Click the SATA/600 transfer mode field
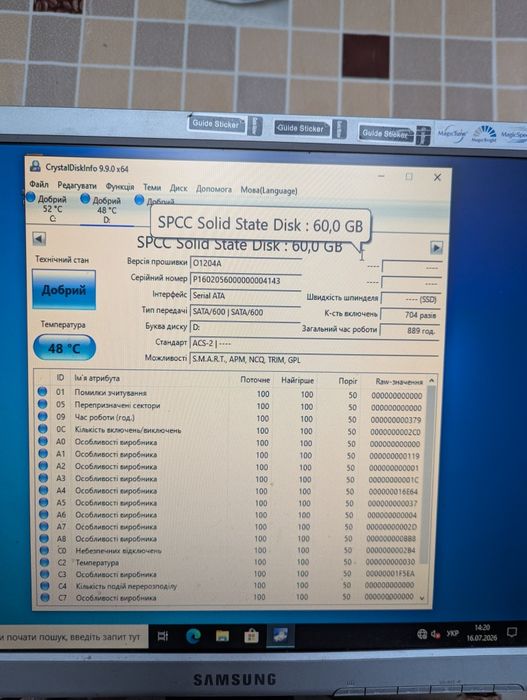527x700 pixels. point(246,312)
